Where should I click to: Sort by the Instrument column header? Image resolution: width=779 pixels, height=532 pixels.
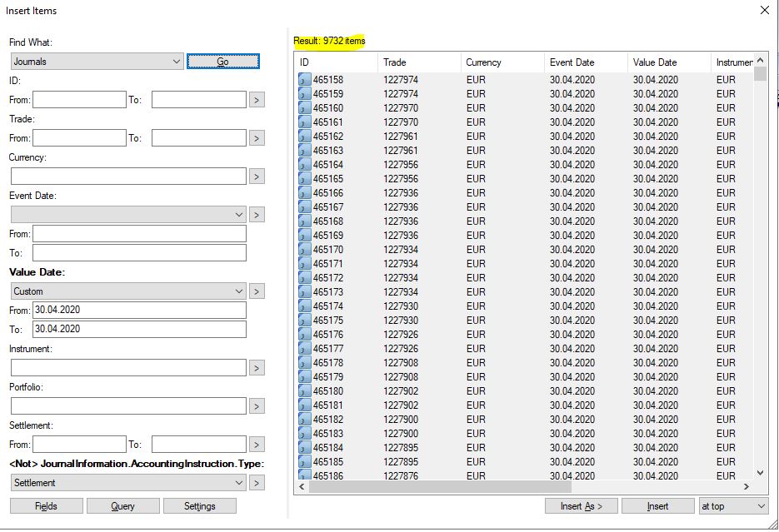pos(733,62)
